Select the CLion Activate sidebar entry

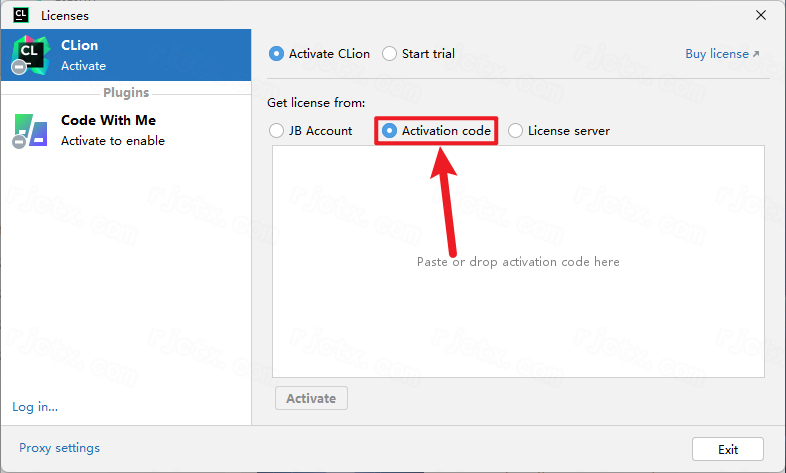point(126,55)
